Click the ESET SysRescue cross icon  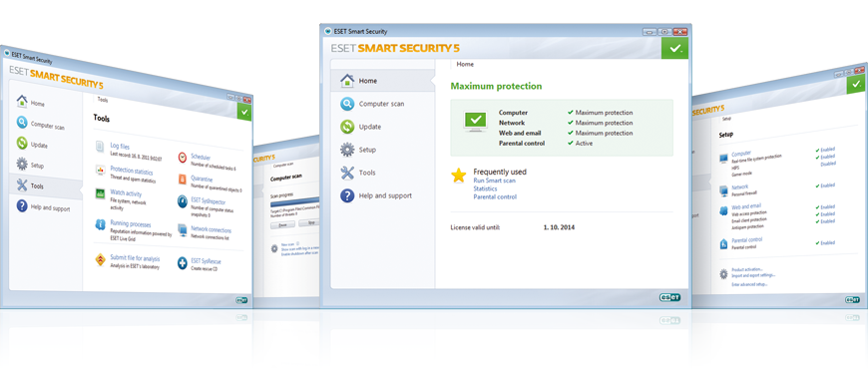click(183, 263)
